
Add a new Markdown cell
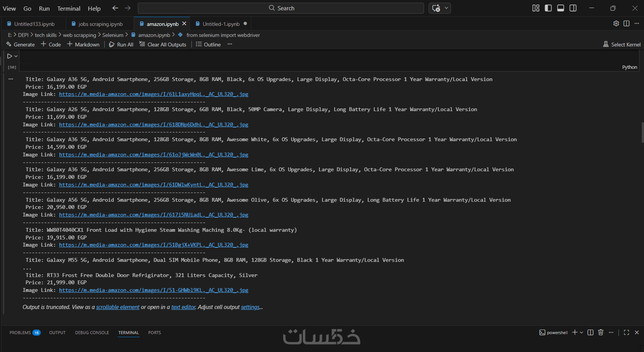83,45
